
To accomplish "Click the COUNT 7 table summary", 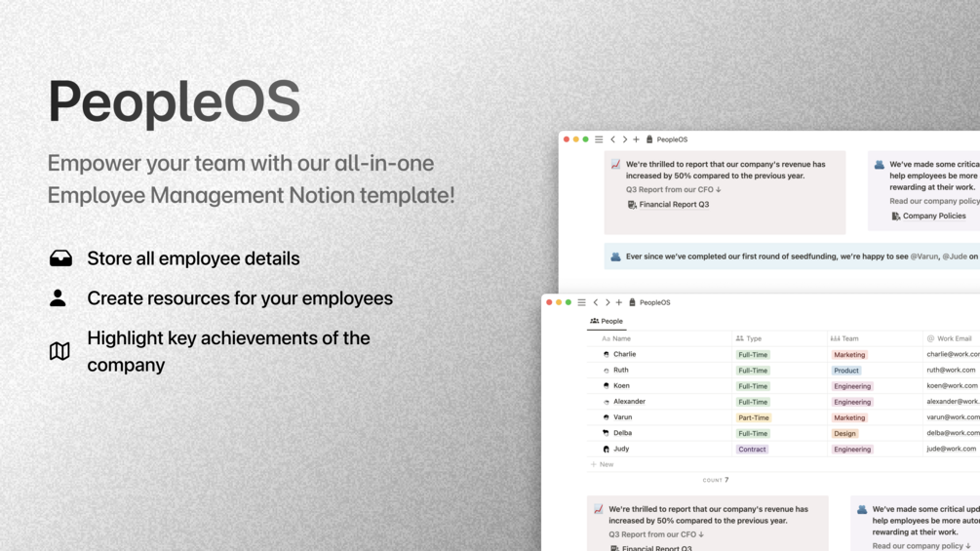I will click(x=716, y=480).
